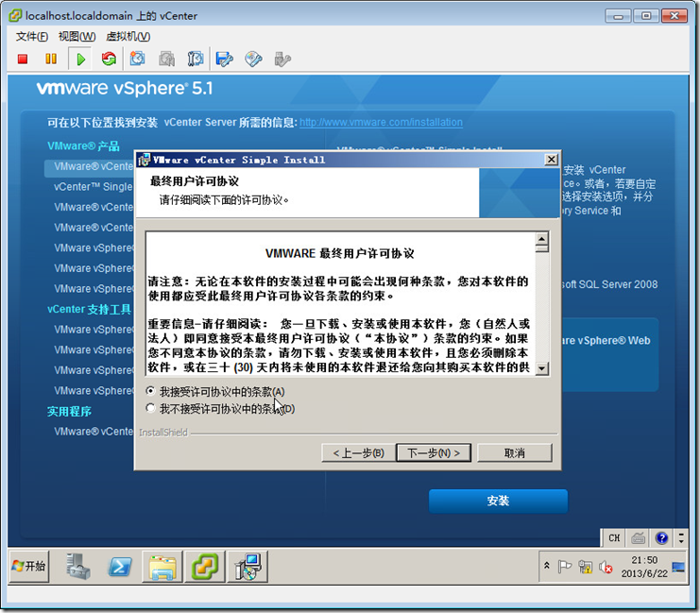The height and width of the screenshot is (613, 700).
Task: Click the VMware vSphere taskbar icon
Action: click(x=205, y=566)
